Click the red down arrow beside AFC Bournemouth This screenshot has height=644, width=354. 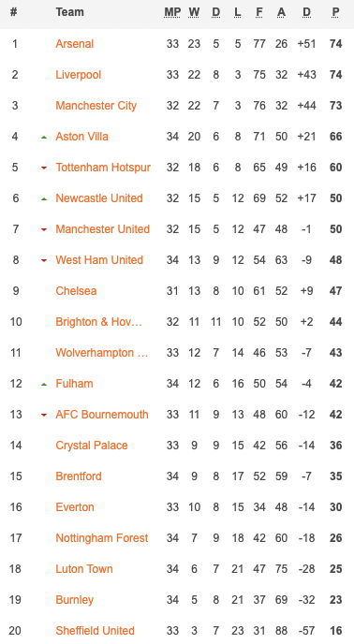(44, 416)
